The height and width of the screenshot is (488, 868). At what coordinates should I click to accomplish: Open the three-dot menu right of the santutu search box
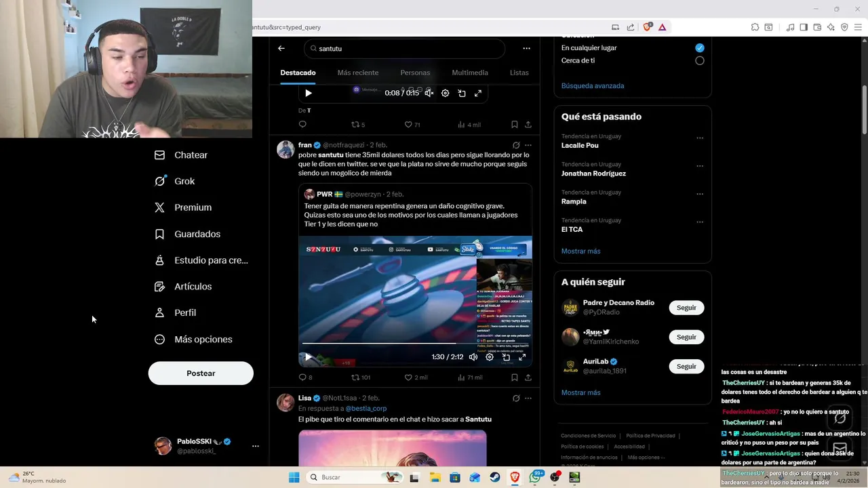pos(526,48)
